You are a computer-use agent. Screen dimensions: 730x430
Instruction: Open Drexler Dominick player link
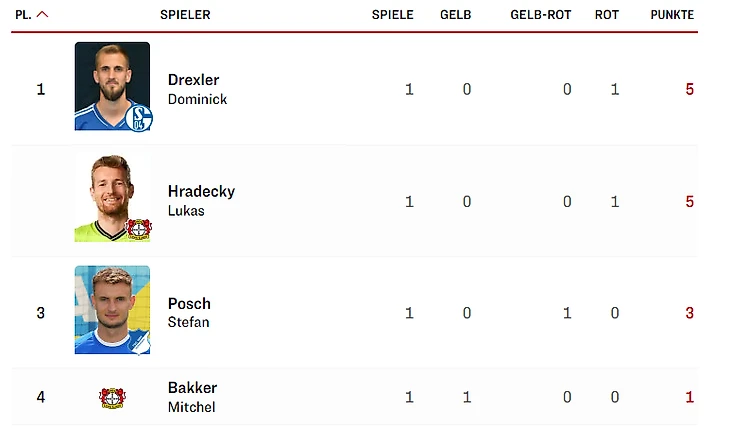pos(197,89)
